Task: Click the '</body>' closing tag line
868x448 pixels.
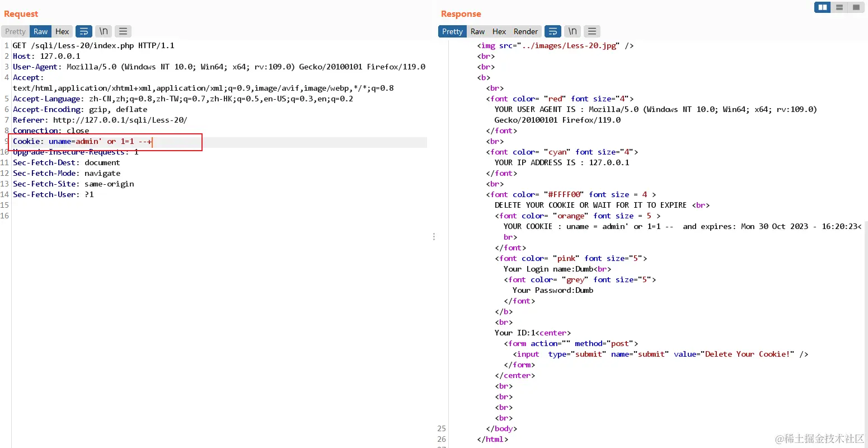Action: click(501, 428)
